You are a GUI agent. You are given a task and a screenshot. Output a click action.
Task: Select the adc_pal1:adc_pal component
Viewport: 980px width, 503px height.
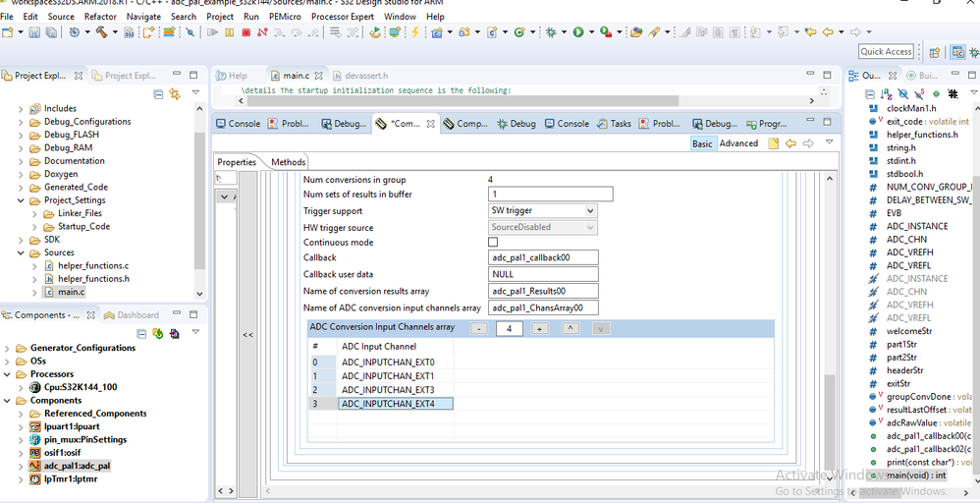(77, 466)
